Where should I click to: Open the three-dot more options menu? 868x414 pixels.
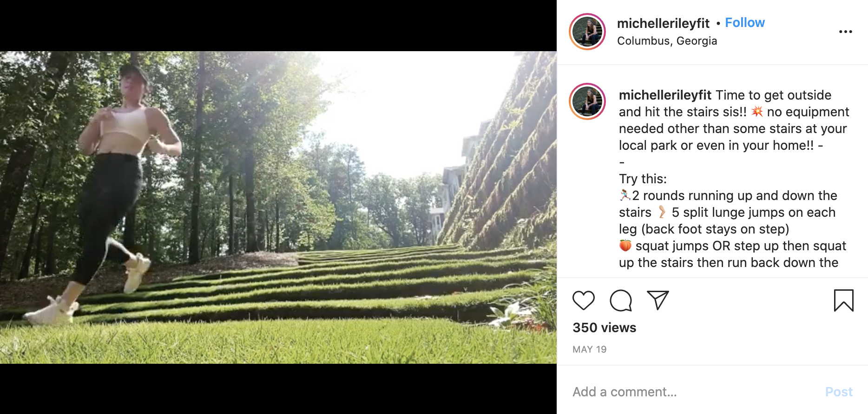coord(845,32)
